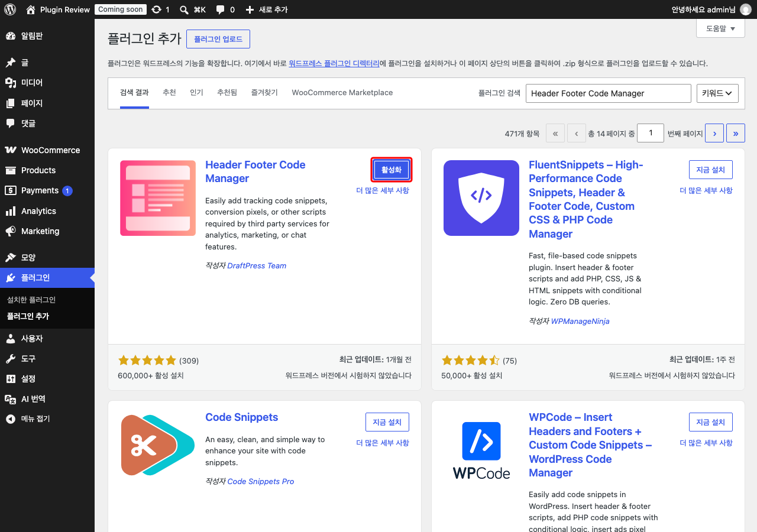Viewport: 757px width, 532px height.
Task: Open the 워드프레스 플러그인 디렉터리 link
Action: (x=334, y=63)
